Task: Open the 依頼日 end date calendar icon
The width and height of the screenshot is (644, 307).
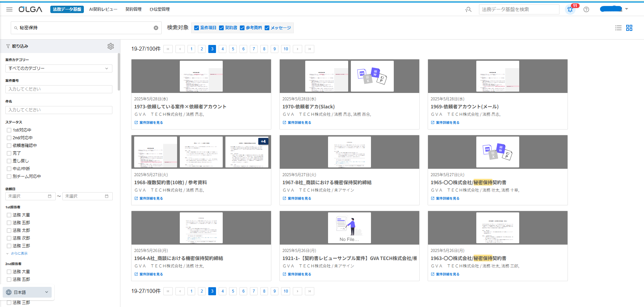Action: tap(107, 196)
